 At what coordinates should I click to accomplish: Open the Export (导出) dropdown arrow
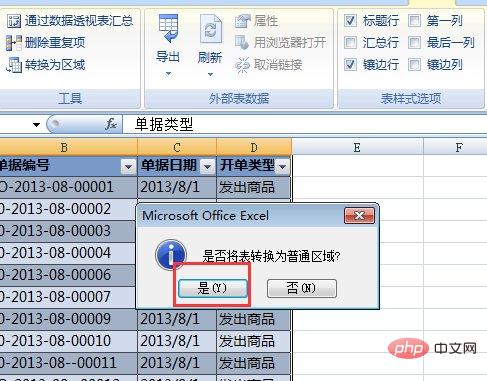pos(168,74)
